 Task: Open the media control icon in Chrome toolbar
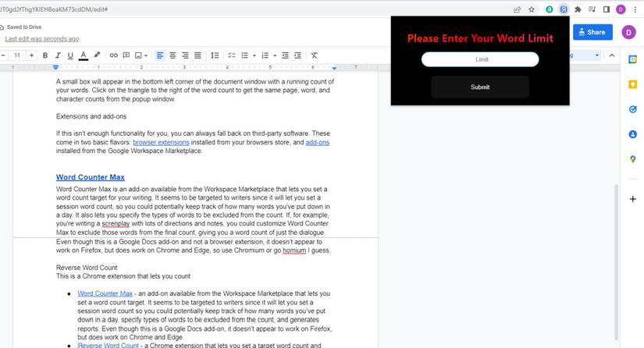coord(592,9)
